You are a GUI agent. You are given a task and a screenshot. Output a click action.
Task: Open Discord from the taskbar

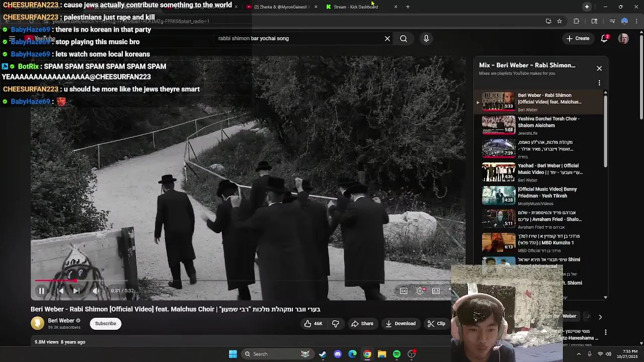click(x=338, y=354)
